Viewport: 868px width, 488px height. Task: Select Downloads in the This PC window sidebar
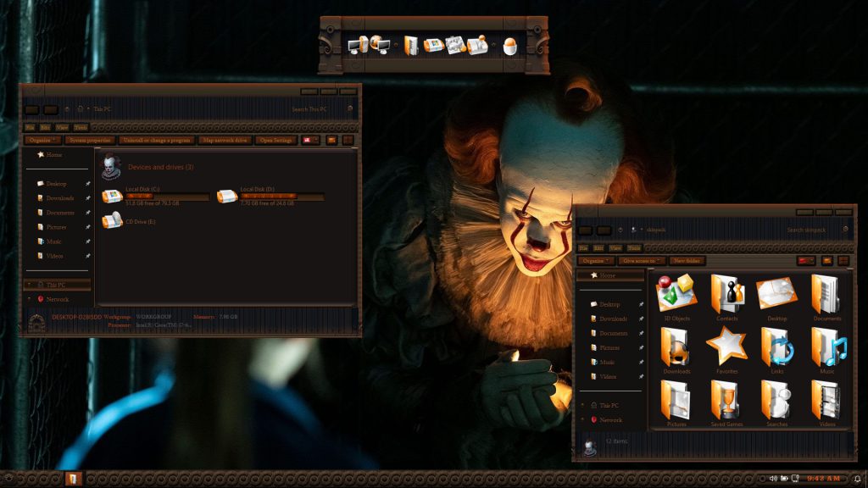[60, 198]
